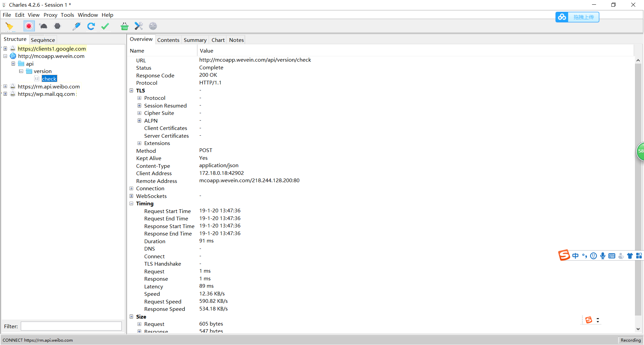
Task: Clear the session with the broom icon
Action: (9, 26)
